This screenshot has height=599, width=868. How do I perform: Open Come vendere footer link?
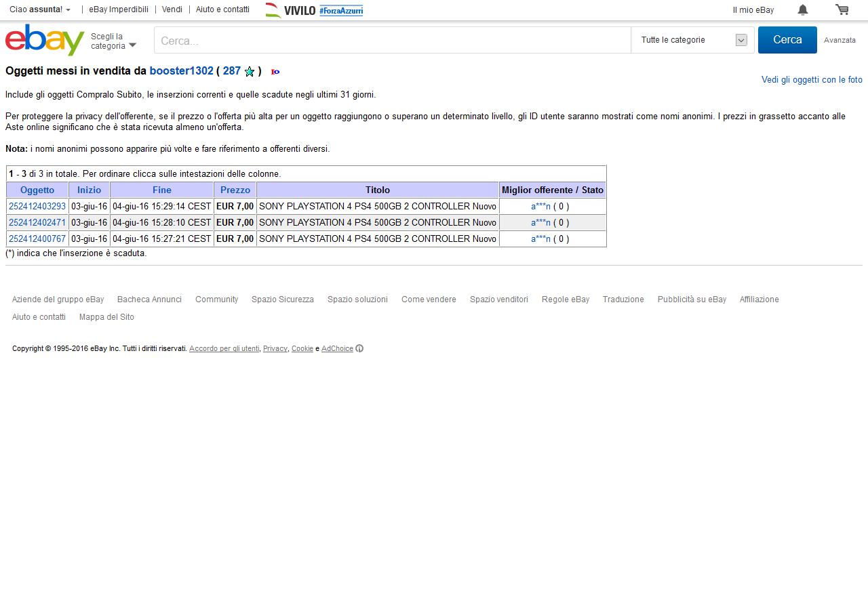429,299
